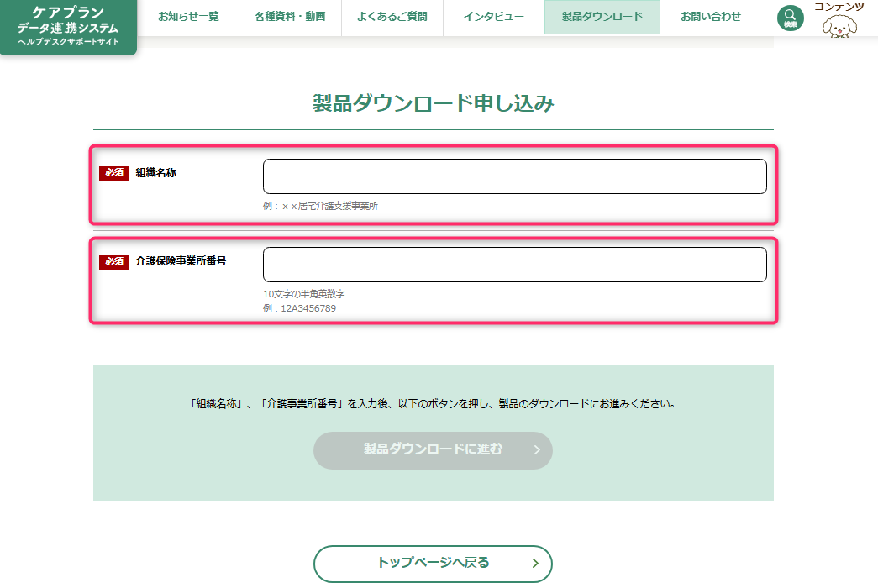Select the 製品ダウンロード navigation tab

[602, 17]
